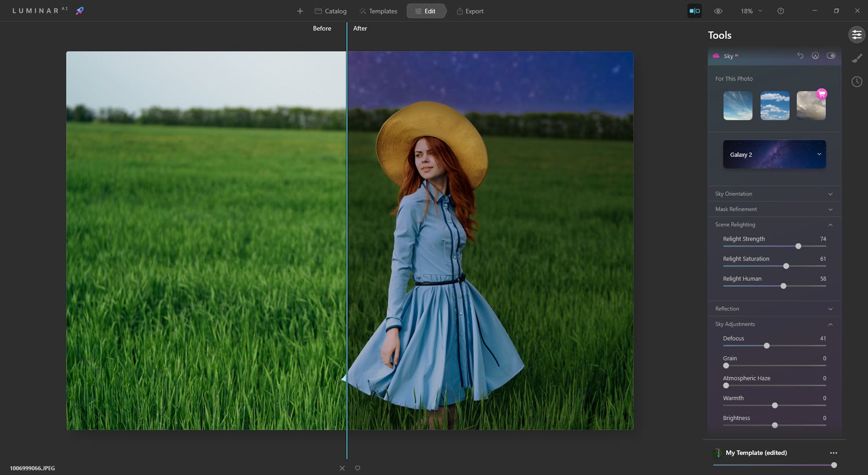Click the eye preview icon in top bar
The width and height of the screenshot is (868, 475).
click(x=718, y=11)
